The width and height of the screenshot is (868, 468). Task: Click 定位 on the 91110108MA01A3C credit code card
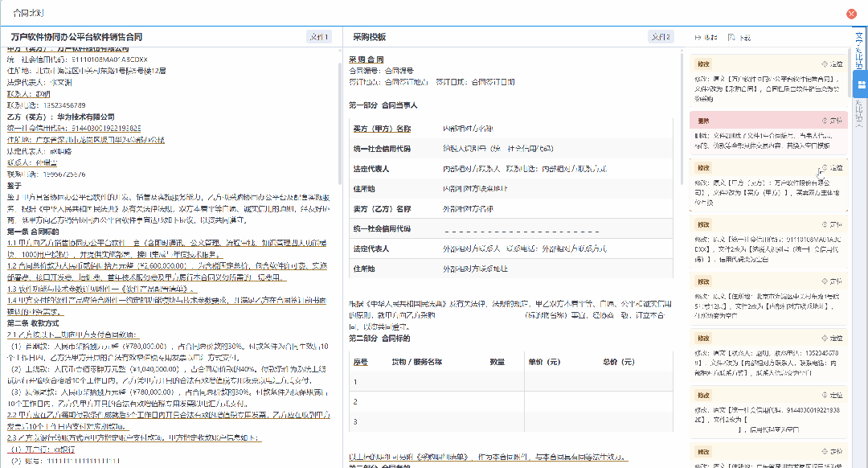tap(832, 224)
